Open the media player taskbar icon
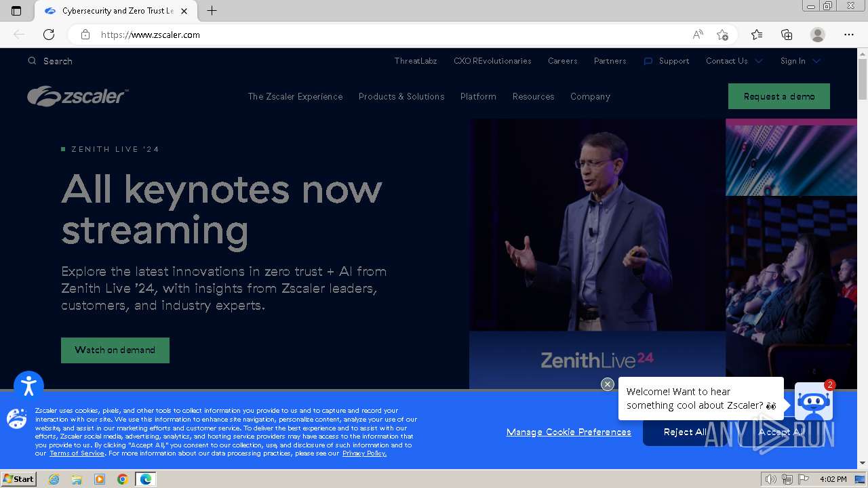 pyautogui.click(x=100, y=479)
